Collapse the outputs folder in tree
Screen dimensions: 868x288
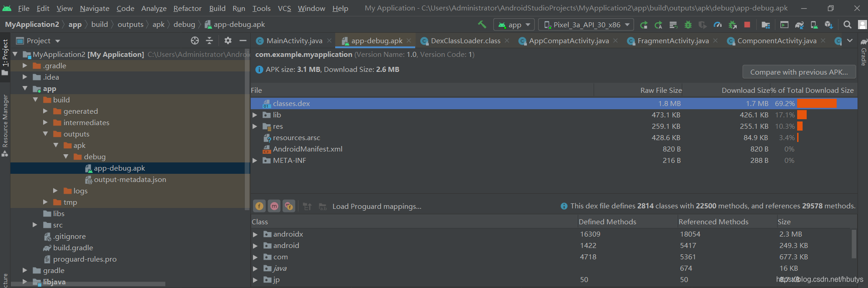tap(45, 134)
